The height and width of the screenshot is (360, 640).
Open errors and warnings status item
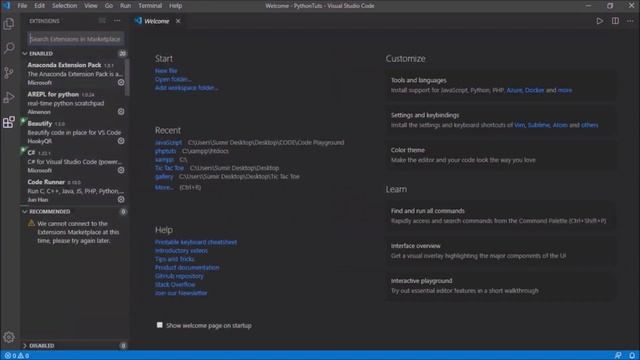pos(17,356)
